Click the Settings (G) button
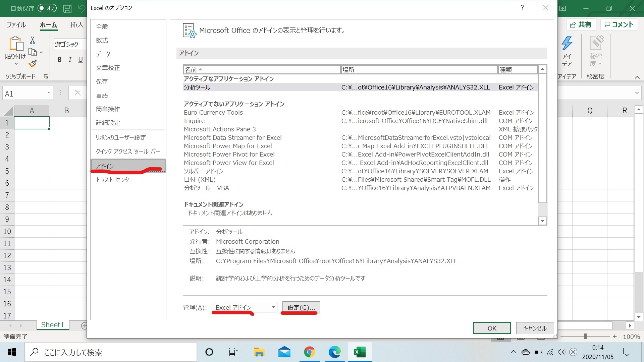 coord(301,307)
